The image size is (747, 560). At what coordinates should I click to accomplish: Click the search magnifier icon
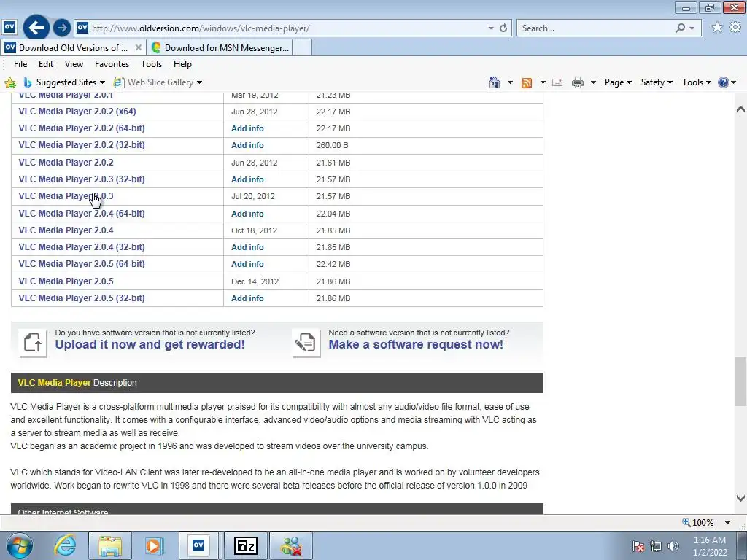681,28
